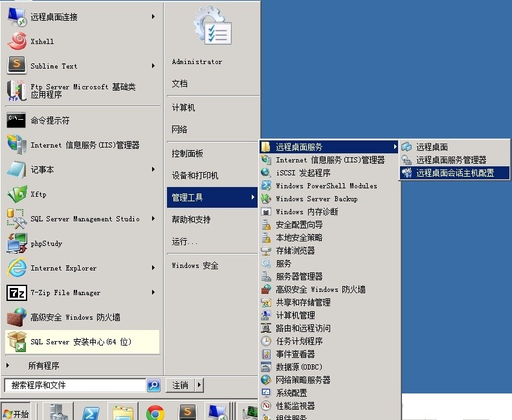Click Sublime Text icon on the taskbar

tap(188, 412)
